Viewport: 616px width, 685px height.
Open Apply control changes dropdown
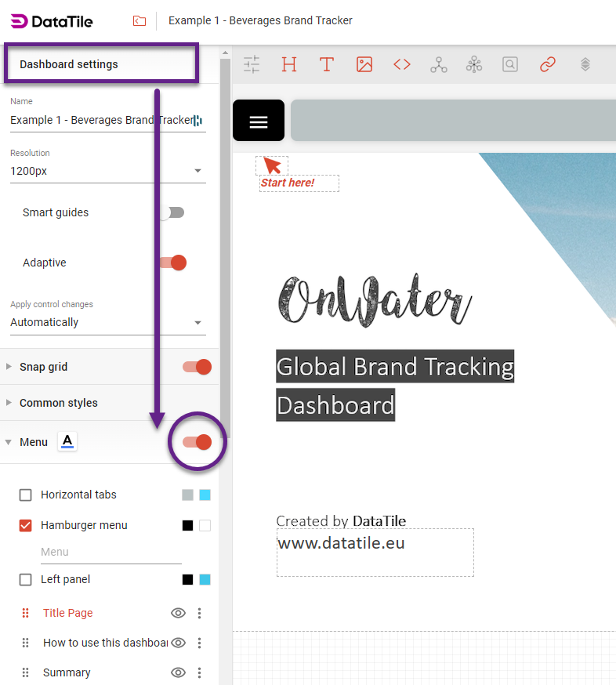coord(107,322)
